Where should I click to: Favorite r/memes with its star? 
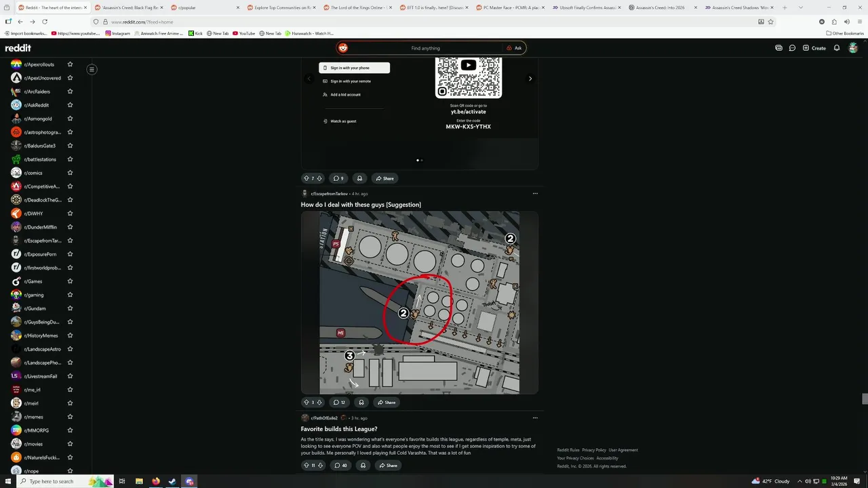pyautogui.click(x=70, y=417)
